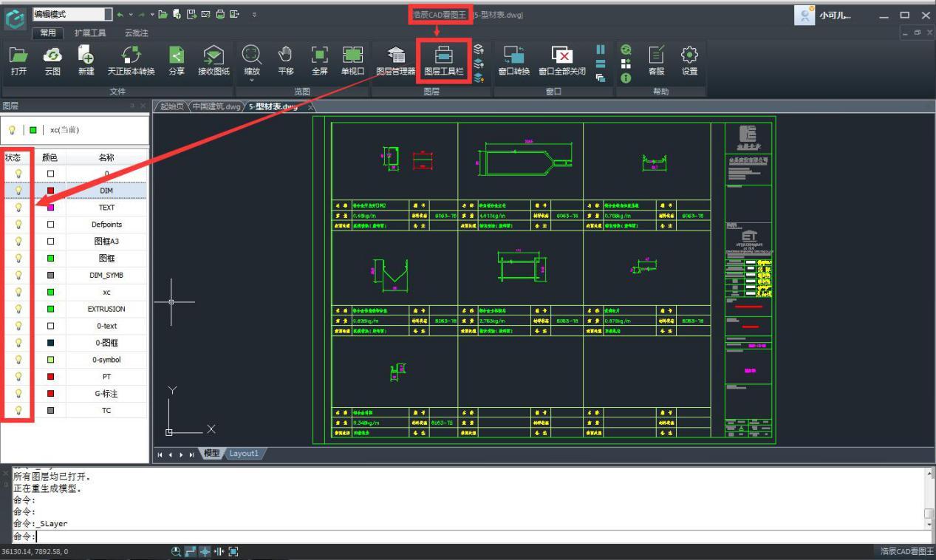The width and height of the screenshot is (936, 560).
Task: Tile windows horizontally icon in 窗口 group
Action: tap(600, 64)
